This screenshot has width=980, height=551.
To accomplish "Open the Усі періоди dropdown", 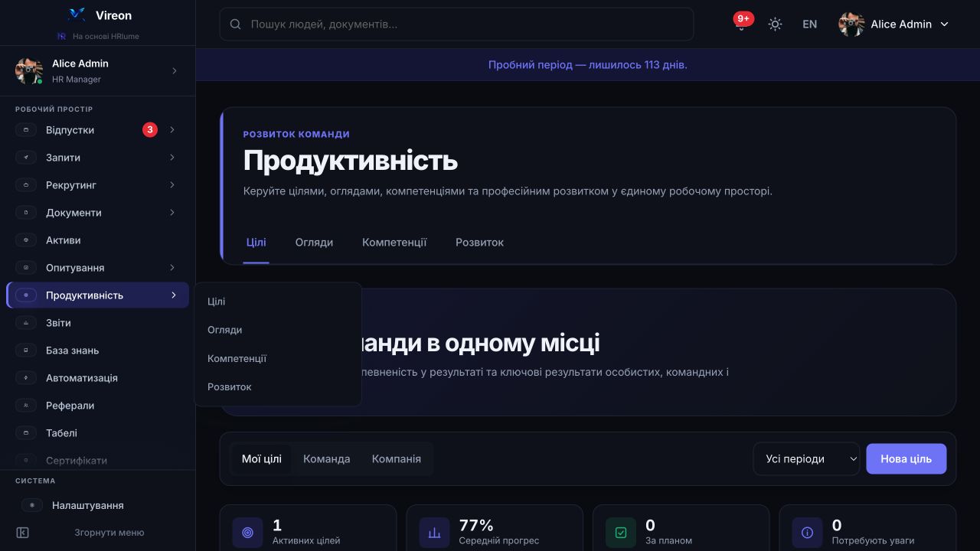I will tap(806, 459).
